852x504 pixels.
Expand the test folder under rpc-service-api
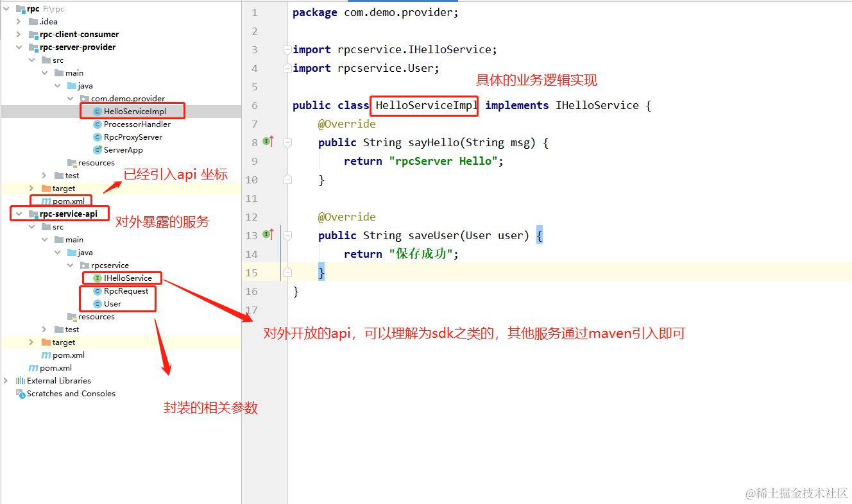tap(44, 330)
